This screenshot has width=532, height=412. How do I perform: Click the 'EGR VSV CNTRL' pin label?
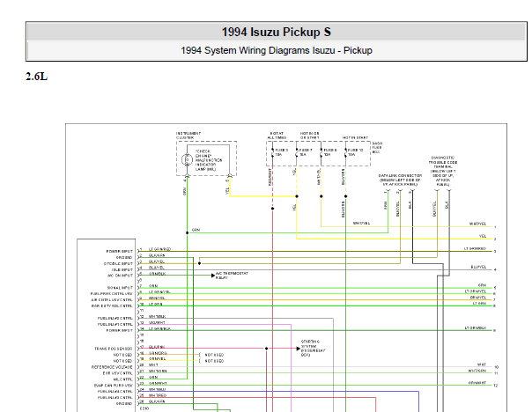[118, 373]
